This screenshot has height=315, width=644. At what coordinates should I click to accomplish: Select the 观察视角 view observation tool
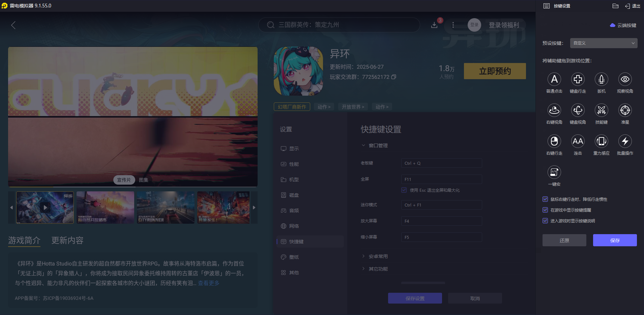coord(625,80)
